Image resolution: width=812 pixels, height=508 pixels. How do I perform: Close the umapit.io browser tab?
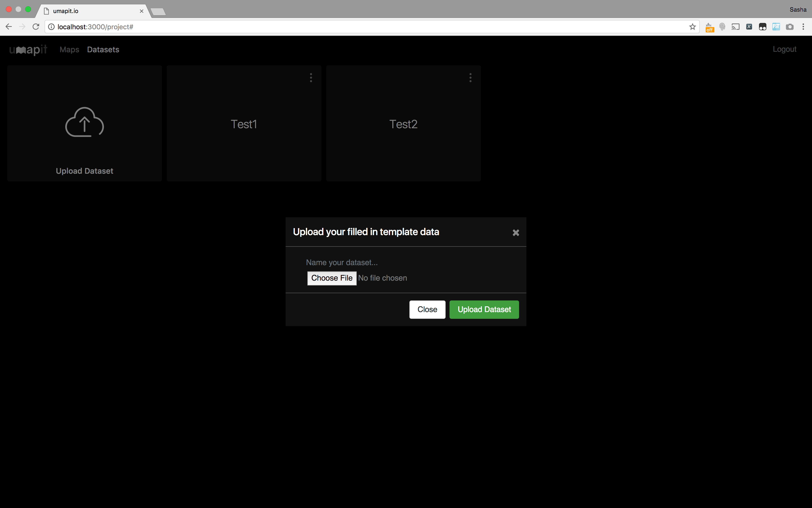142,11
